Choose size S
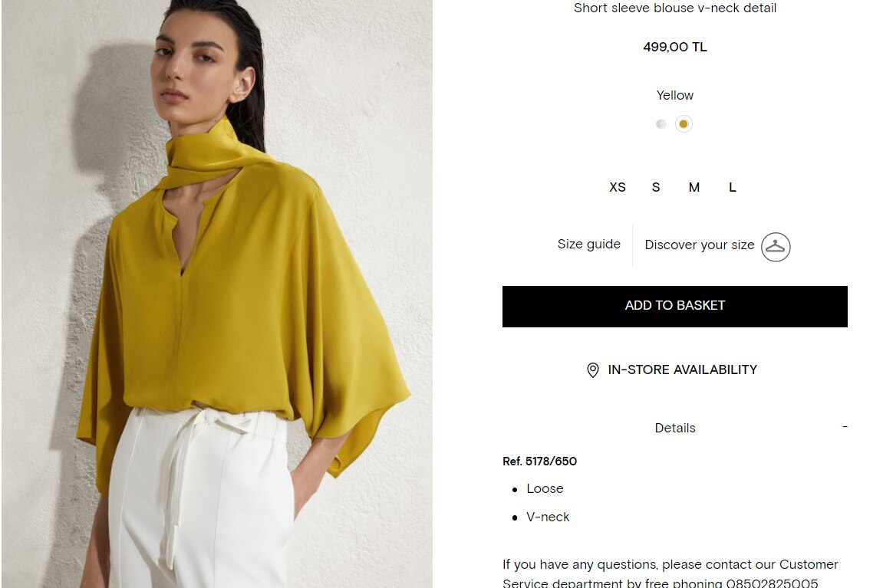The width and height of the screenshot is (883, 588). pos(655,187)
